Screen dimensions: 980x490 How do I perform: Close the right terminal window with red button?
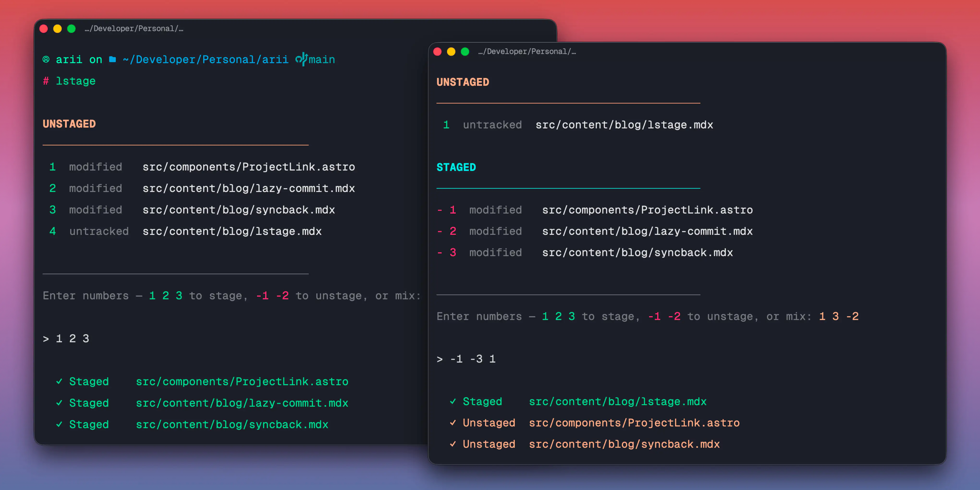pos(437,51)
